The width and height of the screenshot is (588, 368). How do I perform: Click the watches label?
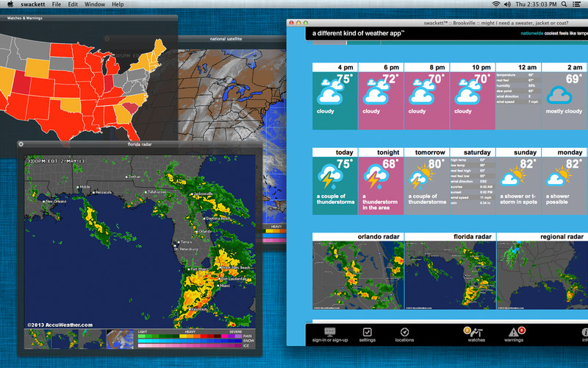[476, 340]
